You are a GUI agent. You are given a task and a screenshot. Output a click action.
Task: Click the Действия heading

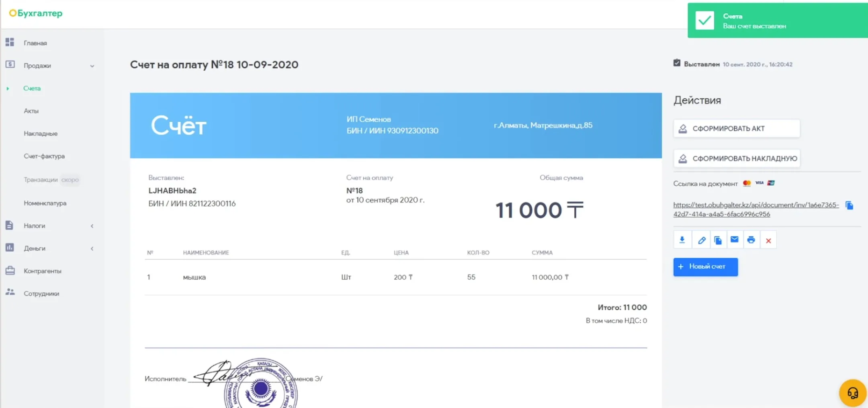point(697,100)
